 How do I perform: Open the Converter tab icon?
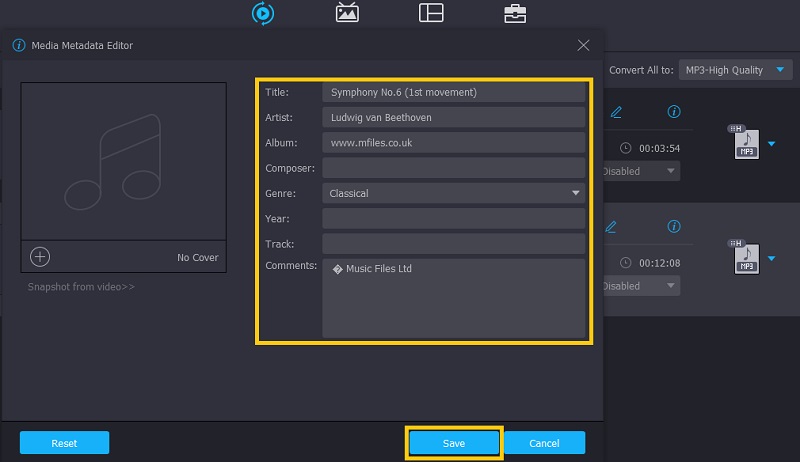pos(264,13)
